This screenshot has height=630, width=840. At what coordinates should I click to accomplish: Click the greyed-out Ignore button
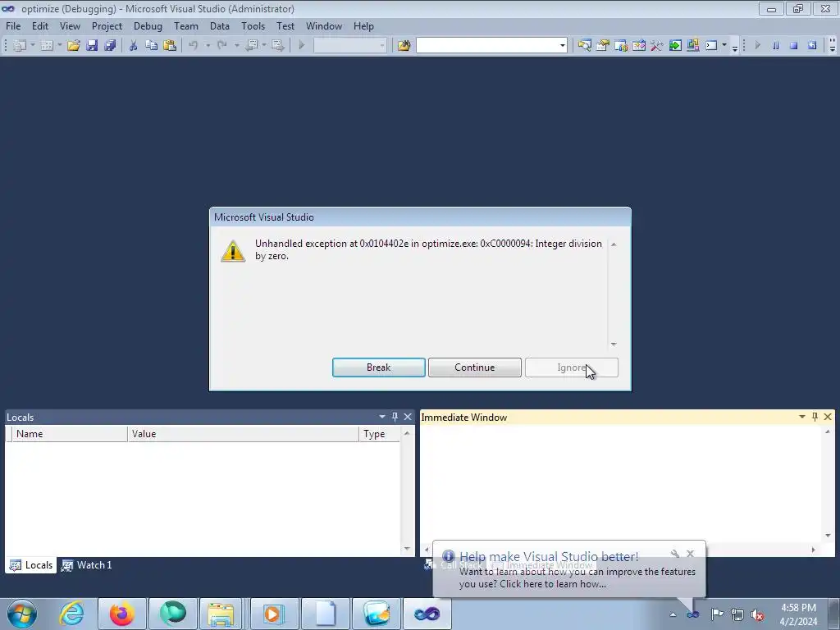[x=572, y=367]
